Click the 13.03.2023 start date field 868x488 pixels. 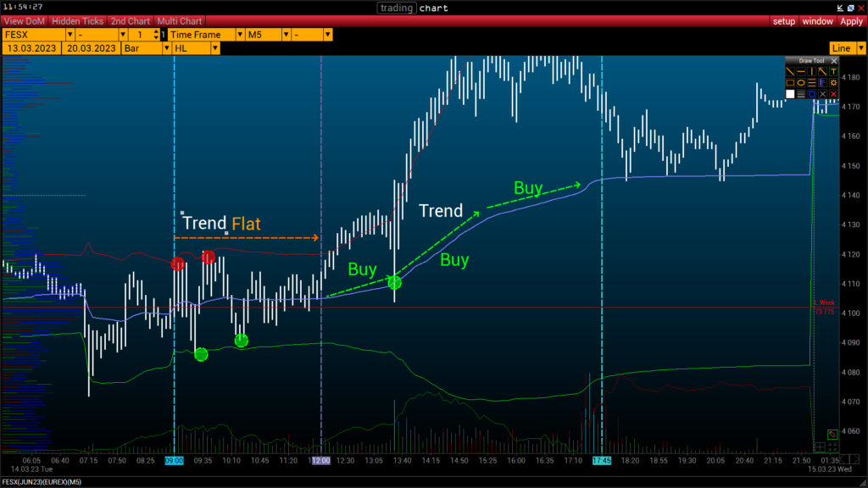point(31,48)
